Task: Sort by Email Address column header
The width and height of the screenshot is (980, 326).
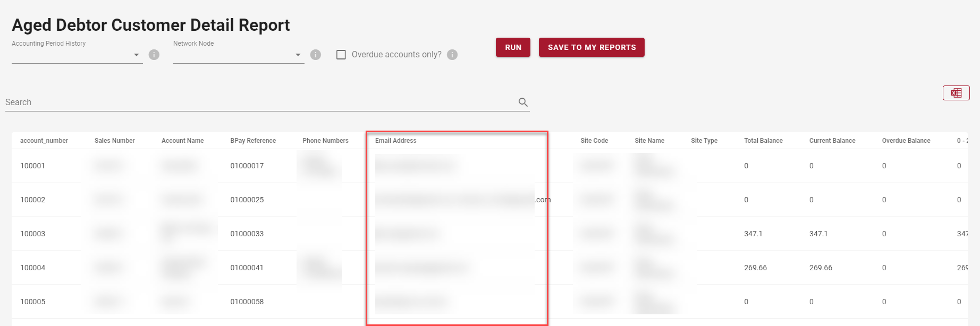Action: click(396, 141)
